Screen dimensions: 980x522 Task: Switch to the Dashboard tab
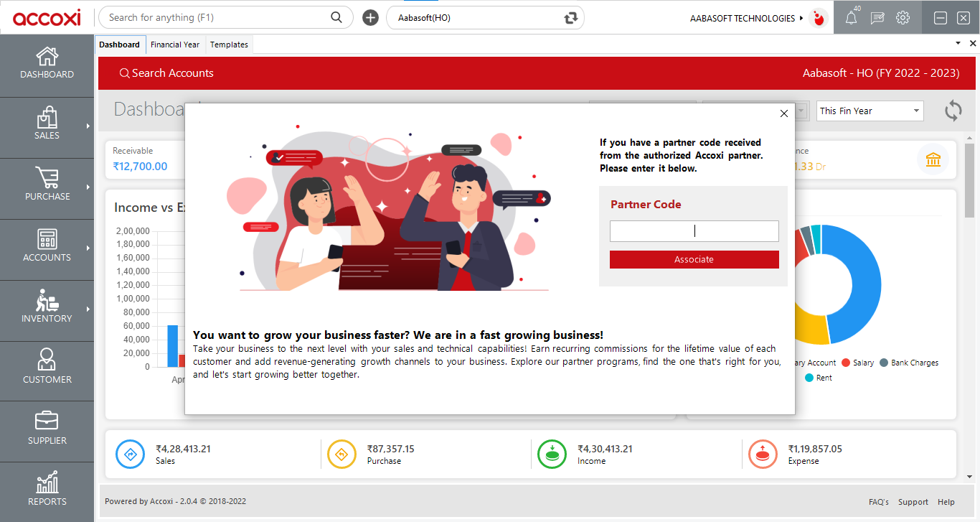[120, 45]
